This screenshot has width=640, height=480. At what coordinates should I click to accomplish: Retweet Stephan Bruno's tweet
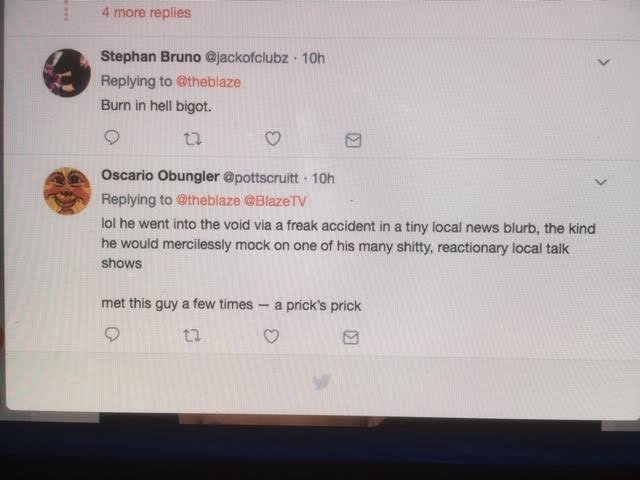coord(192,140)
